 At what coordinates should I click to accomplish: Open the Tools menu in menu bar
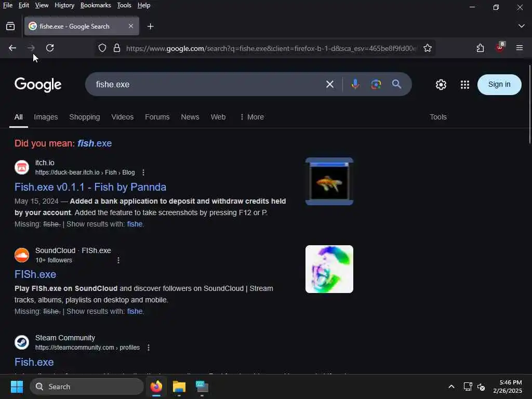click(x=124, y=5)
